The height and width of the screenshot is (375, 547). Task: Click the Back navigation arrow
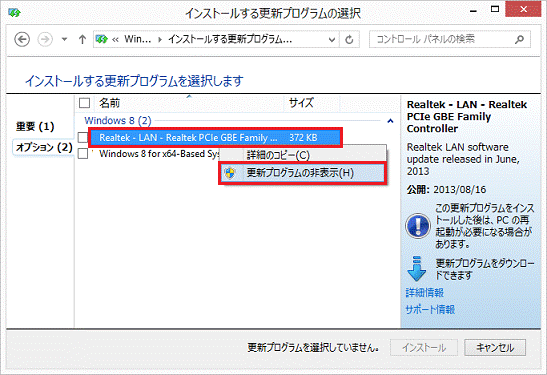click(x=22, y=39)
